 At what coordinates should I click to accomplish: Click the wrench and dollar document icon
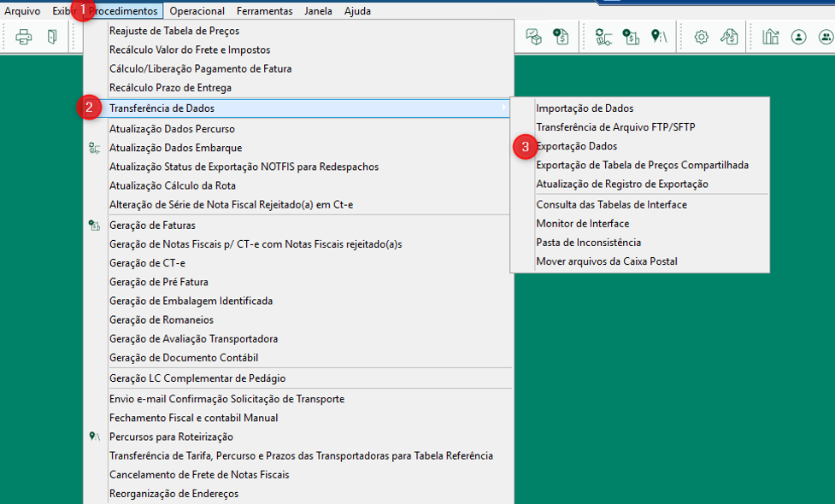(729, 37)
